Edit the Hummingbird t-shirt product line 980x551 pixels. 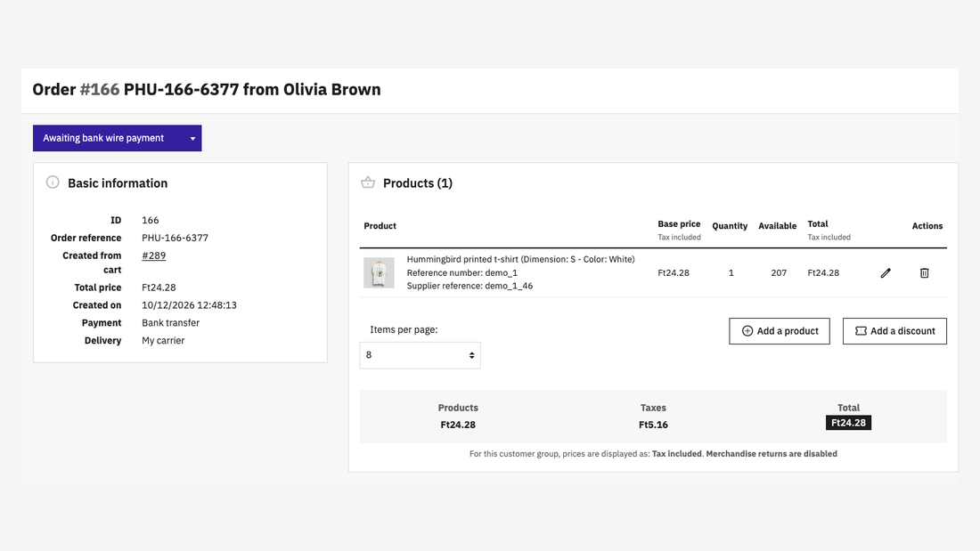tap(886, 273)
